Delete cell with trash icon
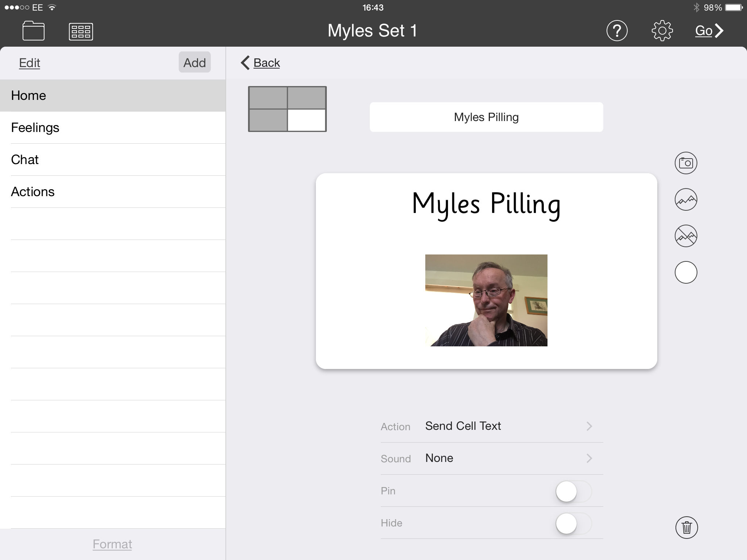The height and width of the screenshot is (560, 747). click(686, 528)
